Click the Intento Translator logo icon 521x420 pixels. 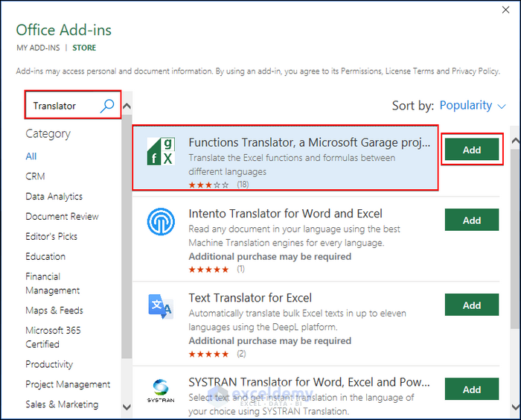[x=161, y=222]
